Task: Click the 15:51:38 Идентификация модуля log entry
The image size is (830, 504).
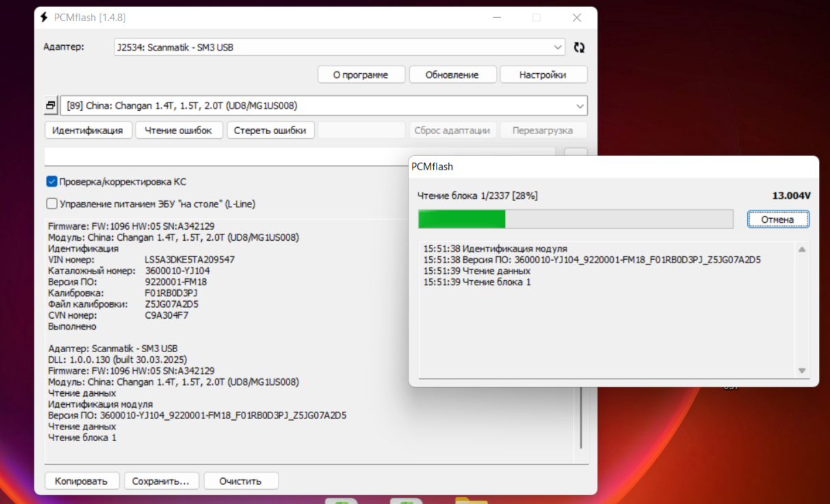Action: coord(495,249)
